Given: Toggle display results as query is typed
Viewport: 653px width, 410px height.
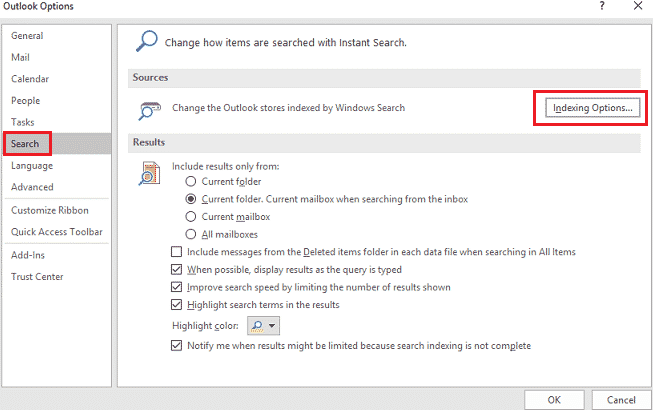Looking at the screenshot, I should pos(178,270).
